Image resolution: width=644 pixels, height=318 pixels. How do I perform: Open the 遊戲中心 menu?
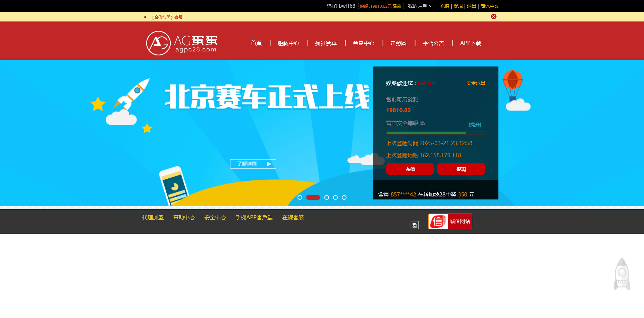point(288,43)
